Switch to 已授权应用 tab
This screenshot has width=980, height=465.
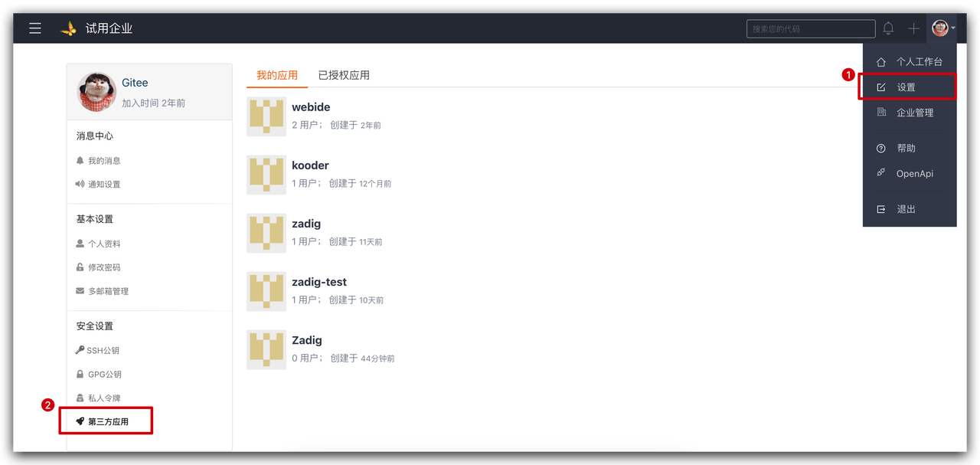(344, 75)
